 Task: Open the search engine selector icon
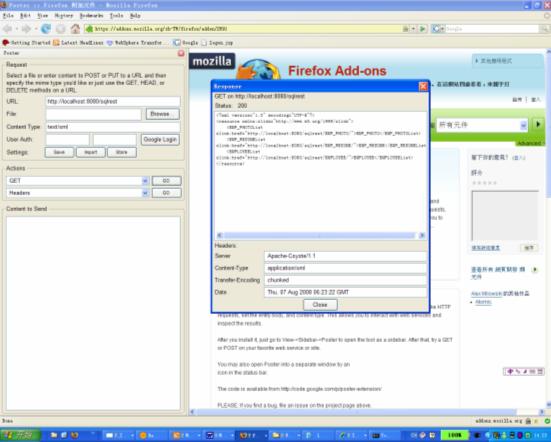[437, 29]
